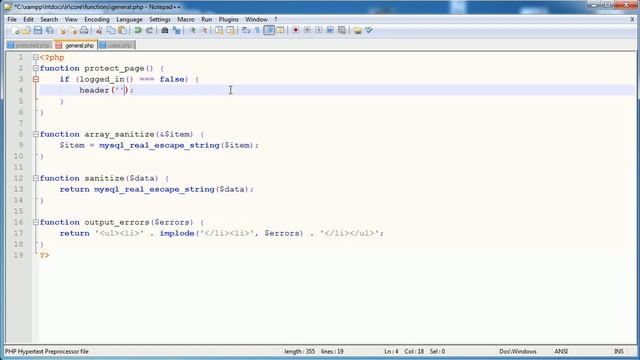Collapse function sanitize fold on line 12
640x360 pixels.
[36, 178]
